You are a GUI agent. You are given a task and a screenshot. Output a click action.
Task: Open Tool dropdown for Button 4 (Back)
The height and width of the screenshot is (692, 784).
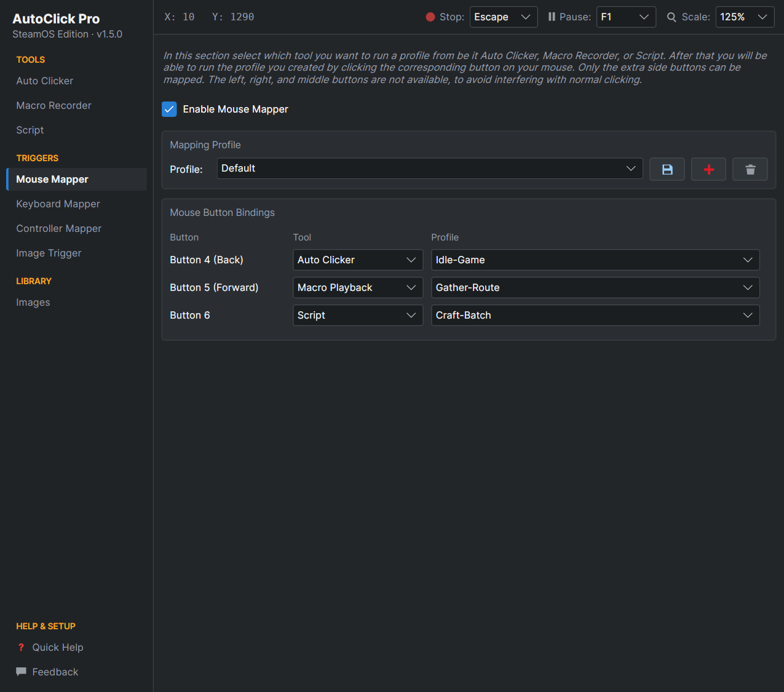pos(358,260)
